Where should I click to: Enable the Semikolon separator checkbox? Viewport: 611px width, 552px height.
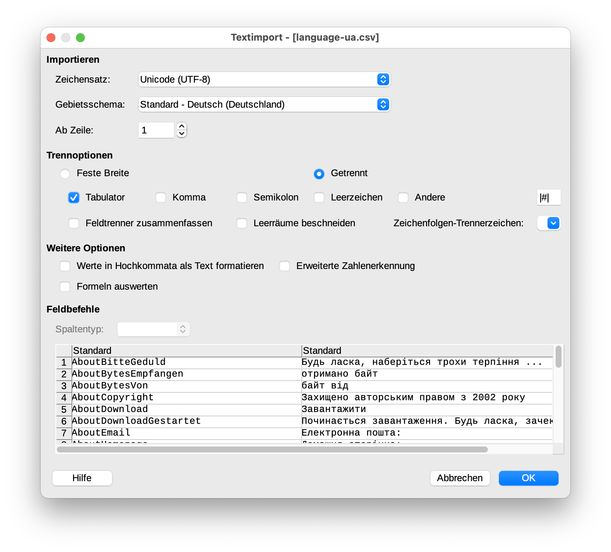[x=242, y=198]
